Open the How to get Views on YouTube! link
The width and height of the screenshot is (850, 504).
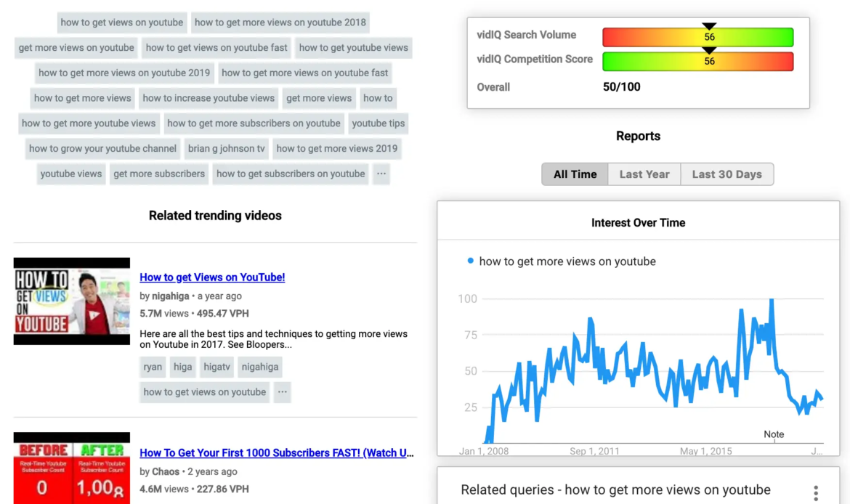pyautogui.click(x=212, y=277)
